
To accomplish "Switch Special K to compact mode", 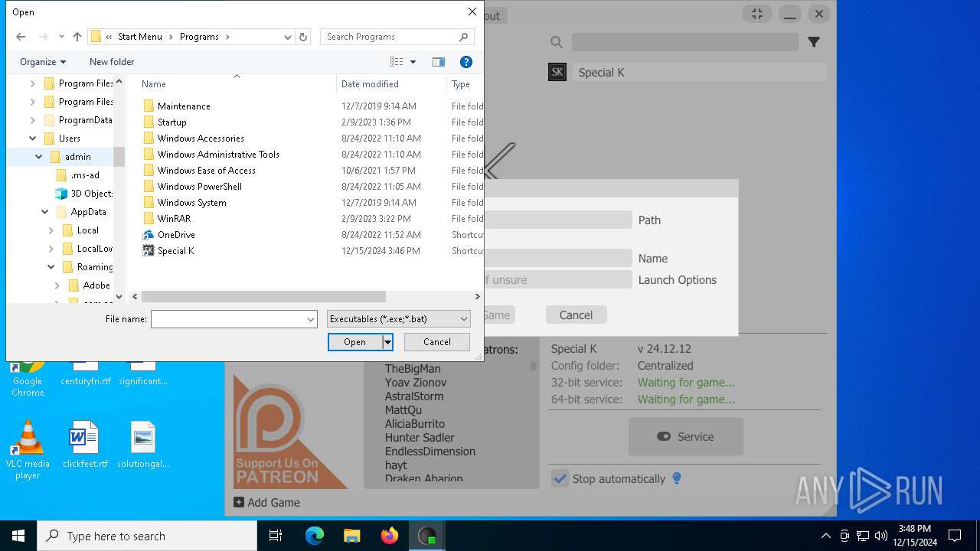I will [757, 15].
